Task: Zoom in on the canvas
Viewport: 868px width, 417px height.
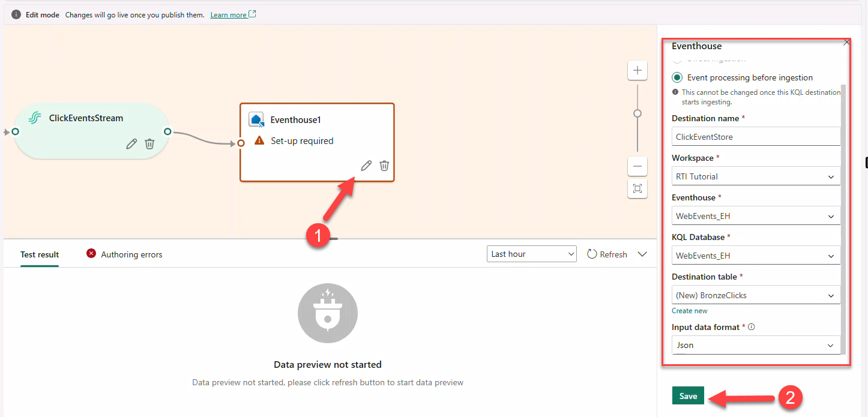Action: (x=637, y=70)
